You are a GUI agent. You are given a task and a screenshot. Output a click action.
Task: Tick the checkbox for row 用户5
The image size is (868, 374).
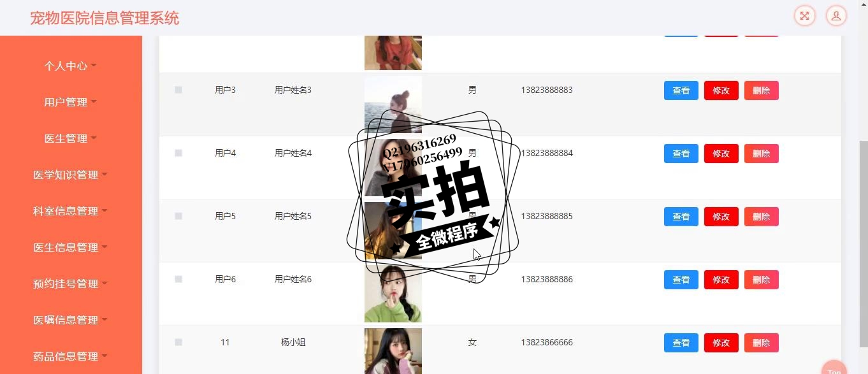[178, 216]
